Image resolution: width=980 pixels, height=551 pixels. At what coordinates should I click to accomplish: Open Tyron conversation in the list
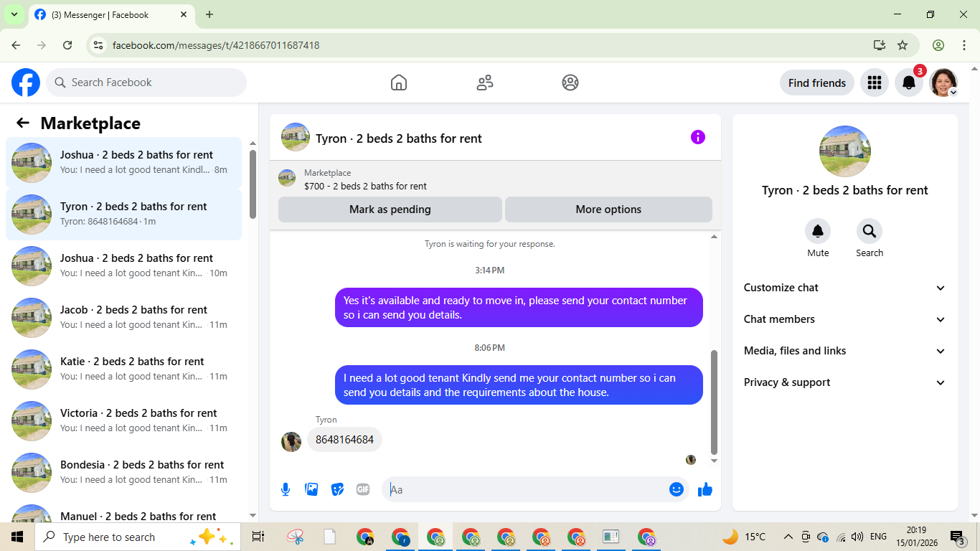(123, 215)
